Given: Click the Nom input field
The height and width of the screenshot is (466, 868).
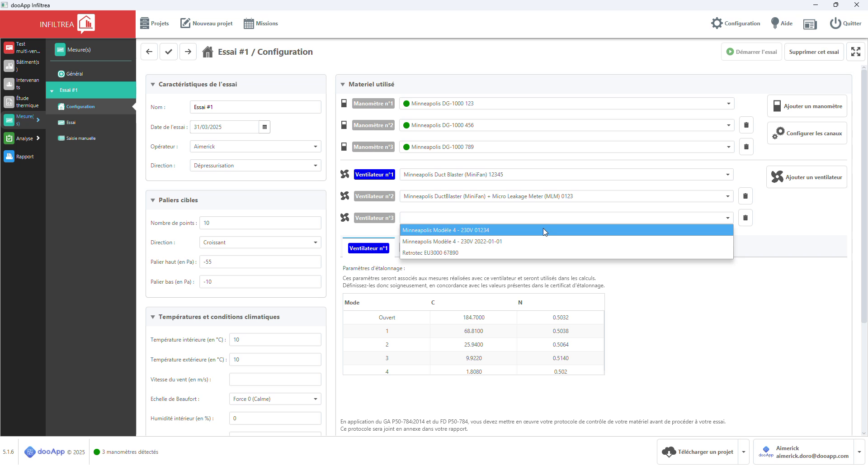Looking at the screenshot, I should coord(255,107).
